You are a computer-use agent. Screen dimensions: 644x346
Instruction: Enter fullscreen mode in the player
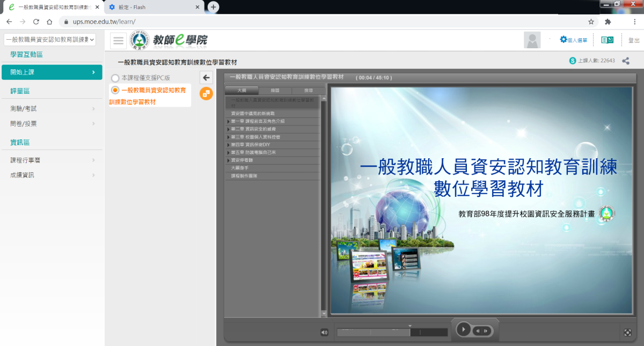pyautogui.click(x=627, y=333)
